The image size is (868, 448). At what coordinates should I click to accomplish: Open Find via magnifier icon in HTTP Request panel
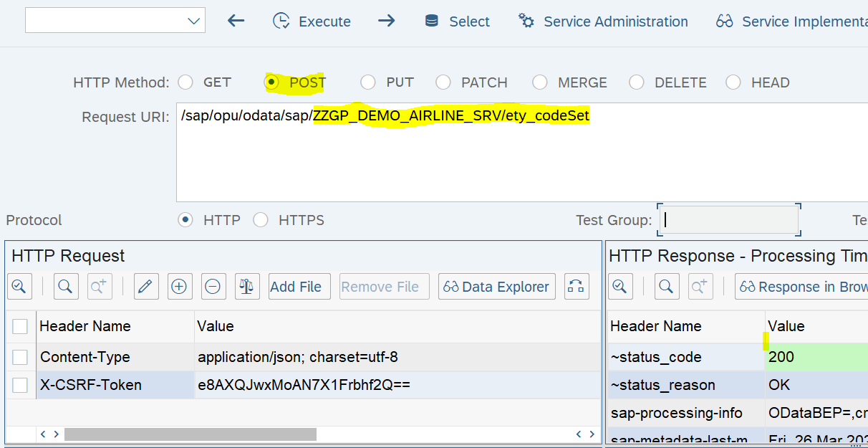point(65,286)
